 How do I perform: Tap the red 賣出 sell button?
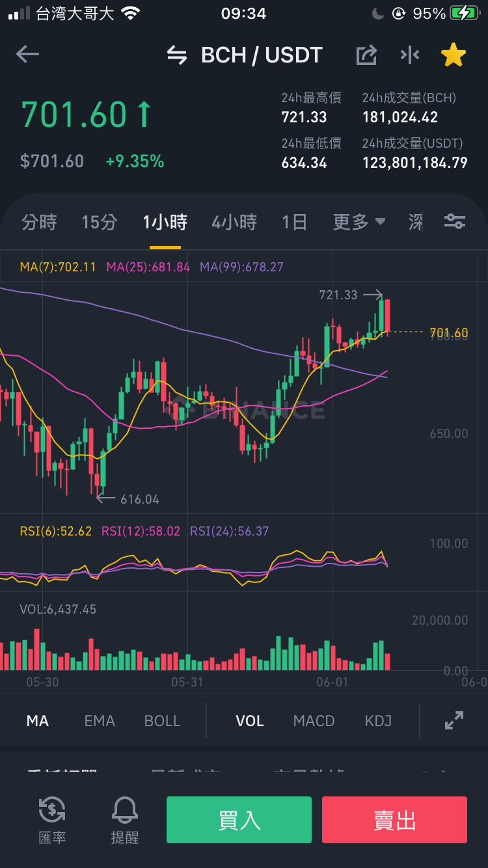[x=394, y=820]
